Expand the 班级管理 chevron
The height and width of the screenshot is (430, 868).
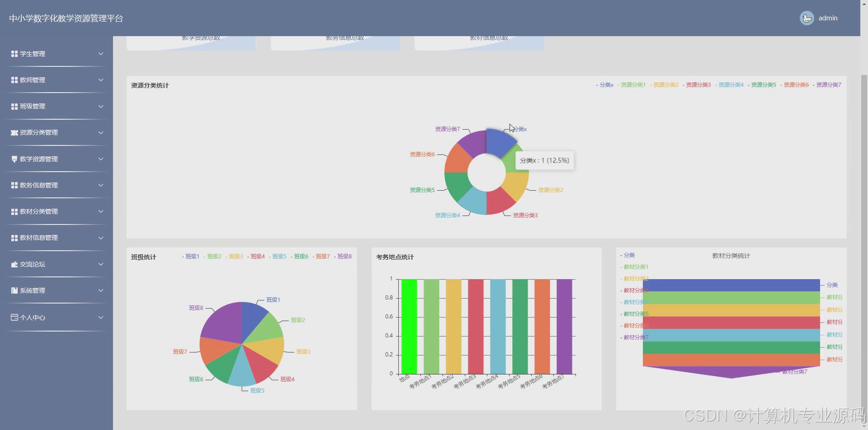coord(101,106)
